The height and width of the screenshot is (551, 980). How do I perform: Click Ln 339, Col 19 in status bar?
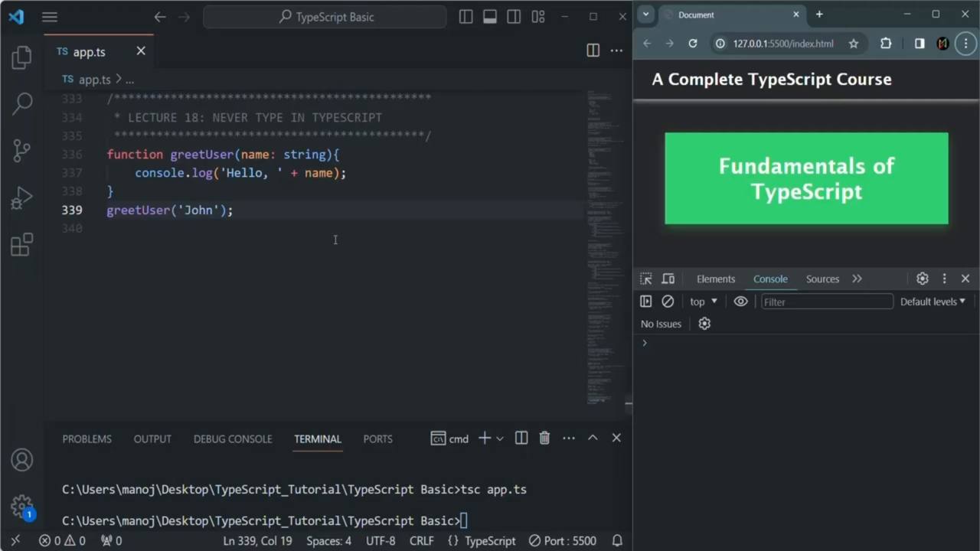[x=257, y=541]
